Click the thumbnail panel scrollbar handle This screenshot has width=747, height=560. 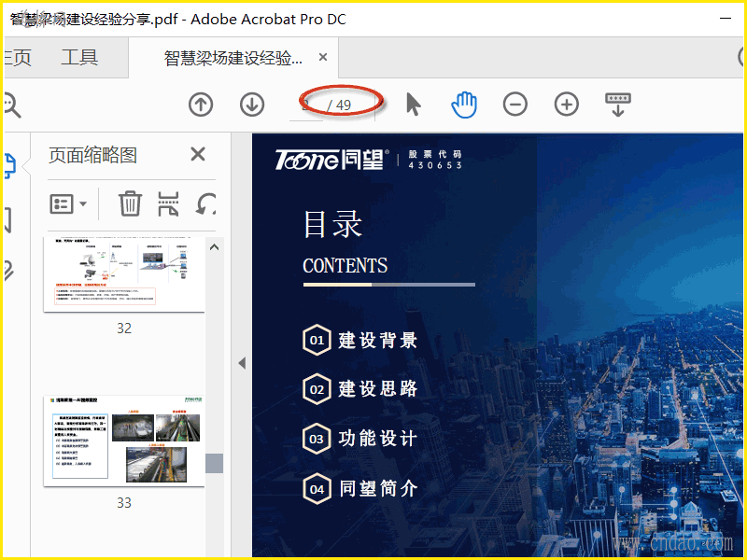pos(215,463)
